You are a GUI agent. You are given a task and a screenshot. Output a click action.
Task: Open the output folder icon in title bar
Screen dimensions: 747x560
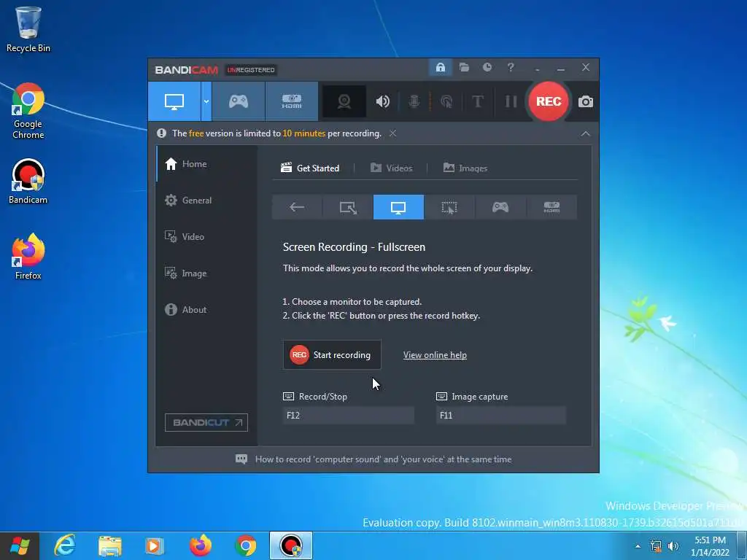(x=464, y=68)
